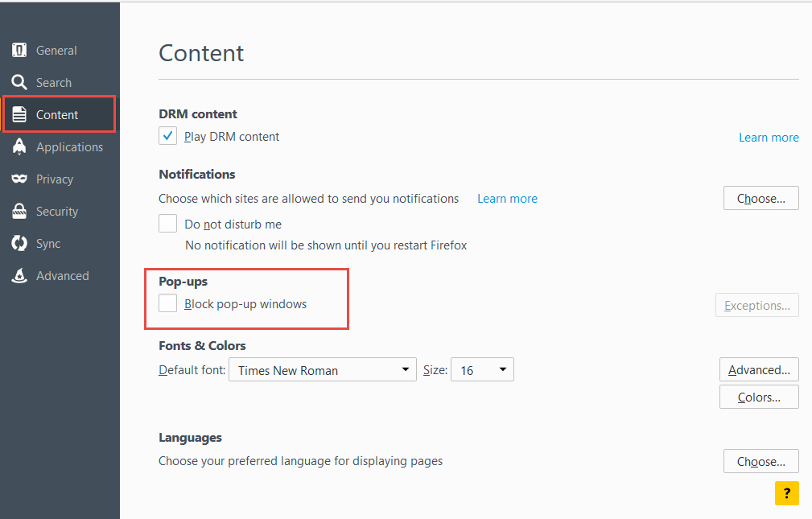Image resolution: width=812 pixels, height=519 pixels.
Task: Click the Sync circular arrows icon
Action: 19,243
